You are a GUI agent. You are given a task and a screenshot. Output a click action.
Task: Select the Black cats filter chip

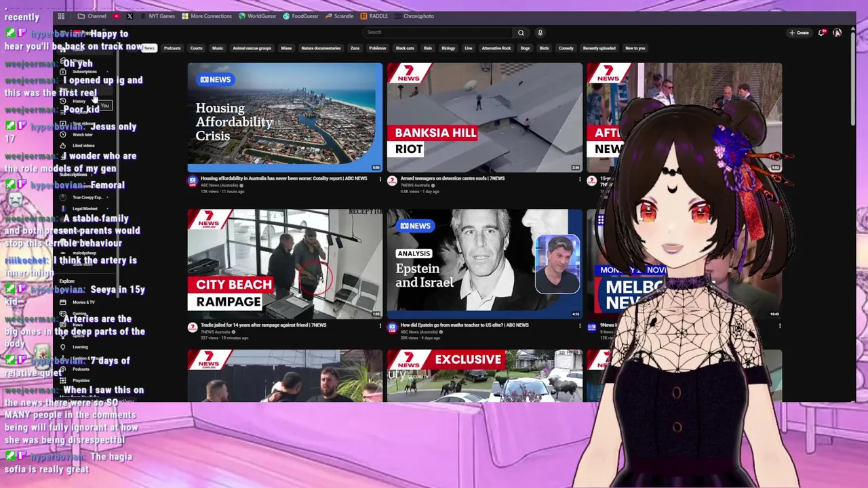[405, 48]
